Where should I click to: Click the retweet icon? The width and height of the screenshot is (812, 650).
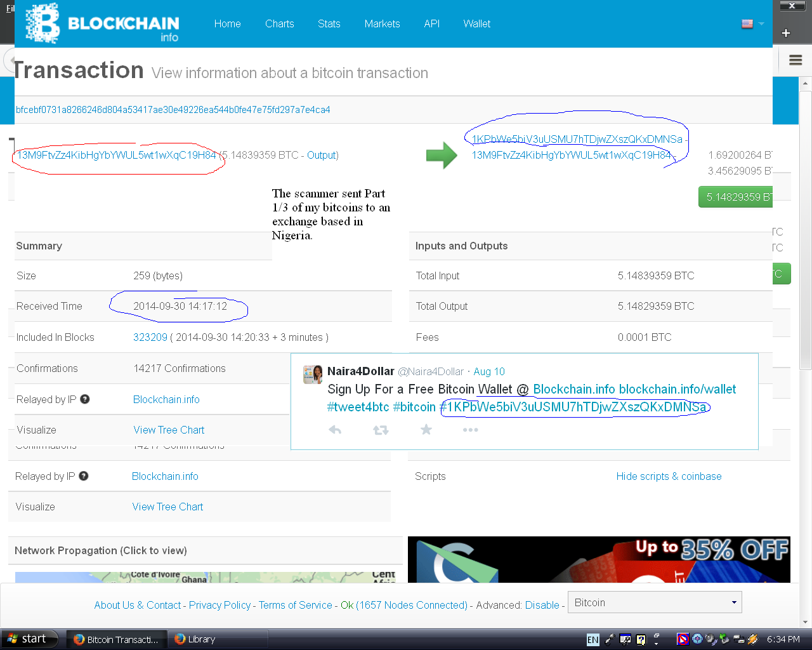click(381, 430)
